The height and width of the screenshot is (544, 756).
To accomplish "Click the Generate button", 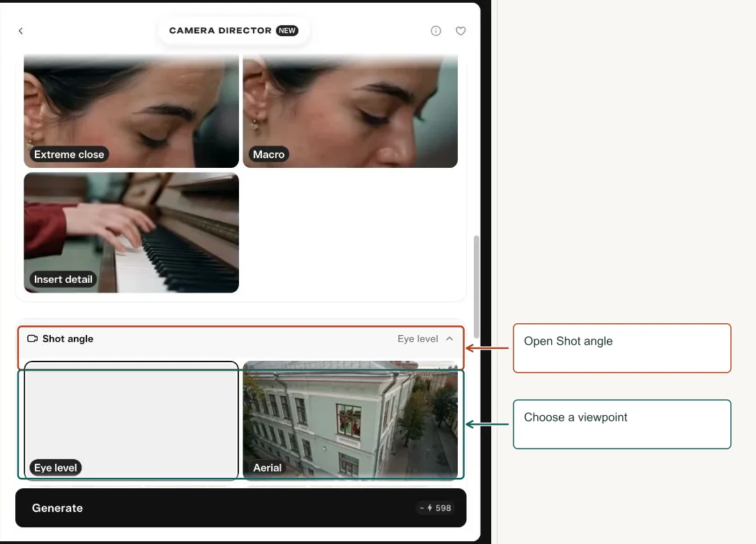I will (x=240, y=508).
